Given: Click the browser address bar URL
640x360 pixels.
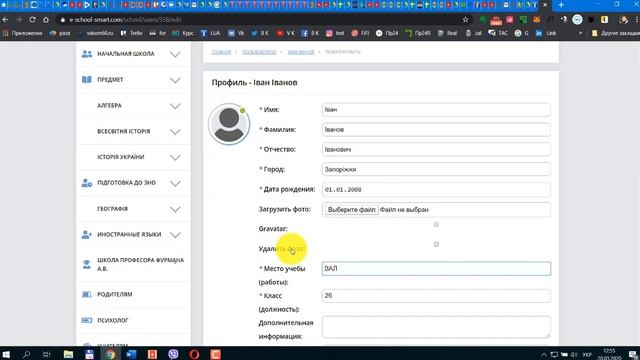Looking at the screenshot, I should (125, 20).
